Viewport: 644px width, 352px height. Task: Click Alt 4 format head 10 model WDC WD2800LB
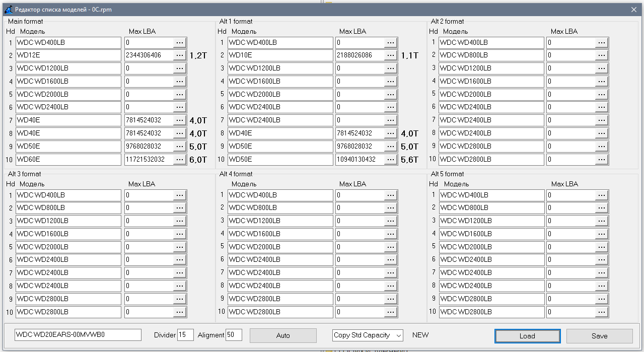coord(280,312)
